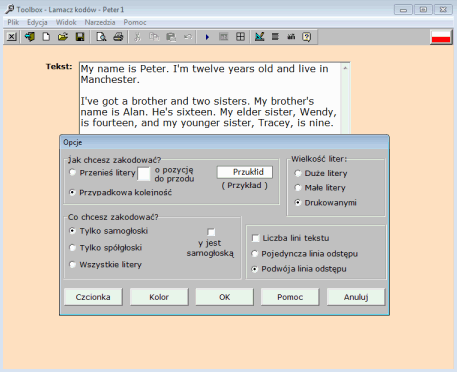457x372 pixels.
Task: Create a new blank document
Action: pos(46,37)
